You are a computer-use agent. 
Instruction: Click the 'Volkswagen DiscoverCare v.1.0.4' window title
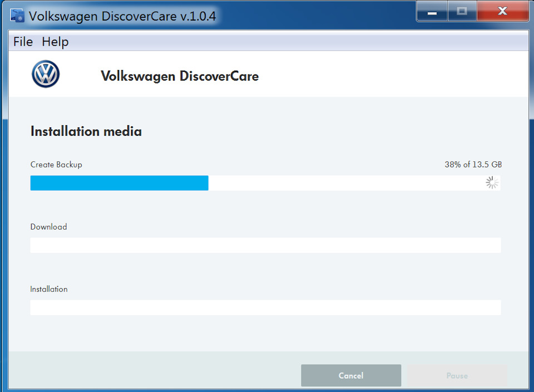coord(122,16)
